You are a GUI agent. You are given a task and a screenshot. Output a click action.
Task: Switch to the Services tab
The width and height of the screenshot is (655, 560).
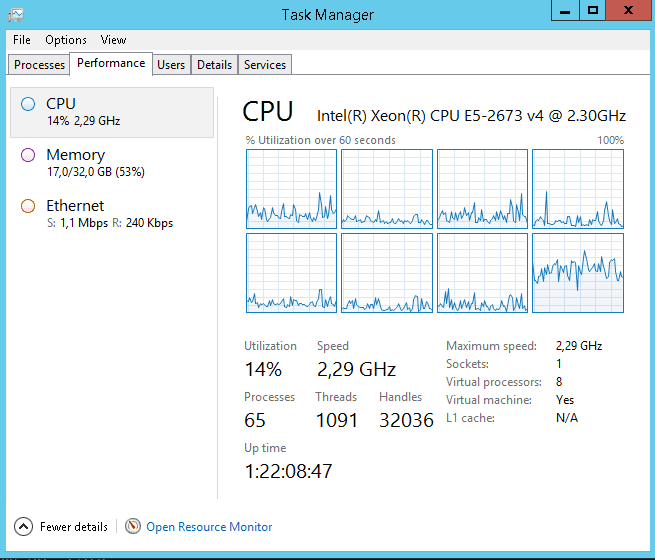pyautogui.click(x=265, y=65)
